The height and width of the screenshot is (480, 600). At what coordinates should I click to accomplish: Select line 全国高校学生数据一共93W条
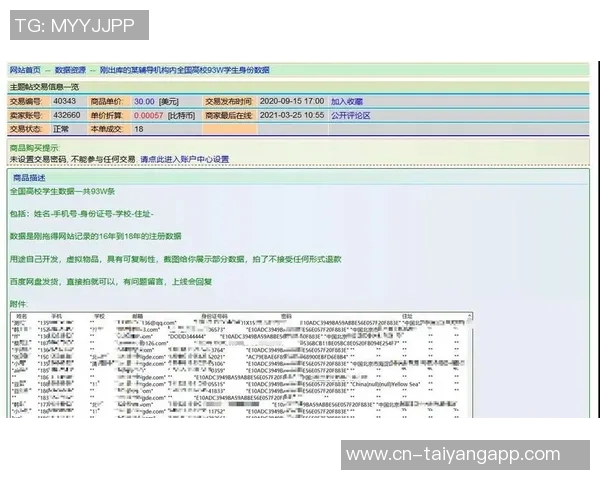pos(62,191)
